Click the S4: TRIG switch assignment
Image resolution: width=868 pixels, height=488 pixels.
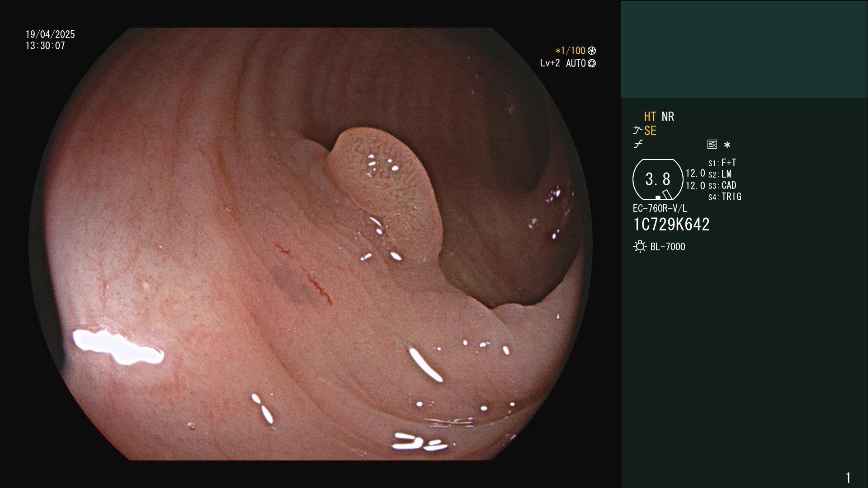tap(725, 197)
